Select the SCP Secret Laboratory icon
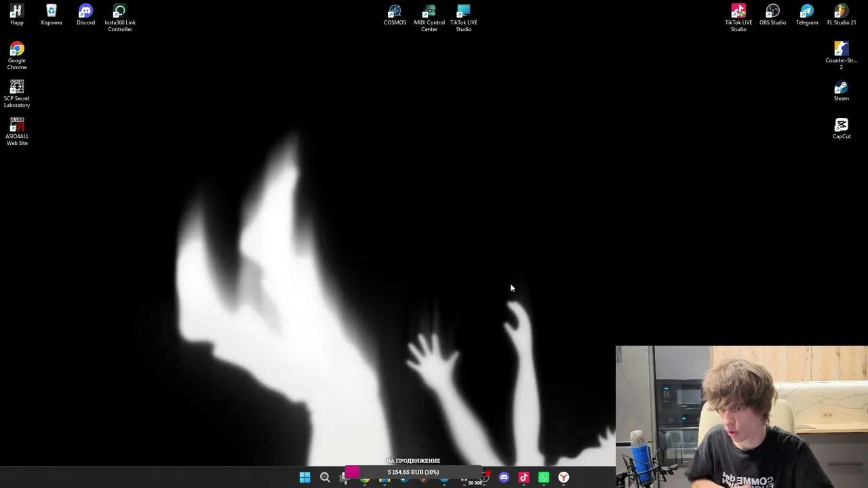The image size is (868, 488). (17, 94)
